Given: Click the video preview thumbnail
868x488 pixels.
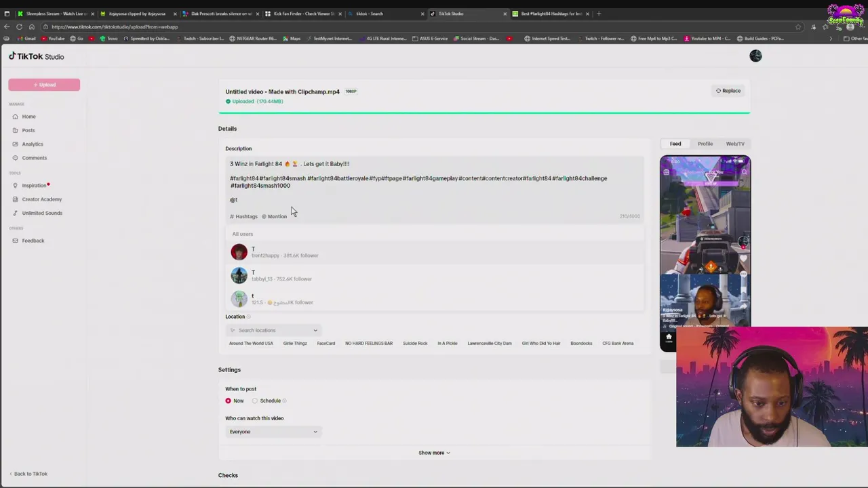Looking at the screenshot, I should pos(705,253).
